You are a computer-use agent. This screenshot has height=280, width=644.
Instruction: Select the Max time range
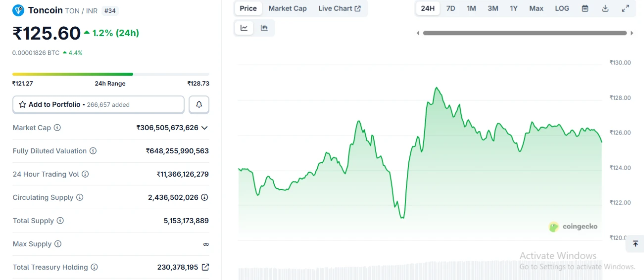coord(536,8)
